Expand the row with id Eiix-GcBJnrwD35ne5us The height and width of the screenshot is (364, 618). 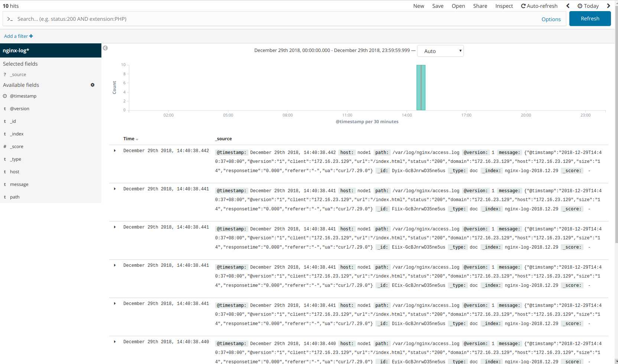point(115,227)
